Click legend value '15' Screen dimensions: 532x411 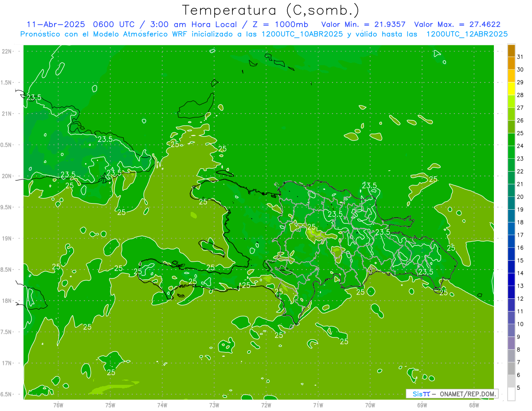520,261
